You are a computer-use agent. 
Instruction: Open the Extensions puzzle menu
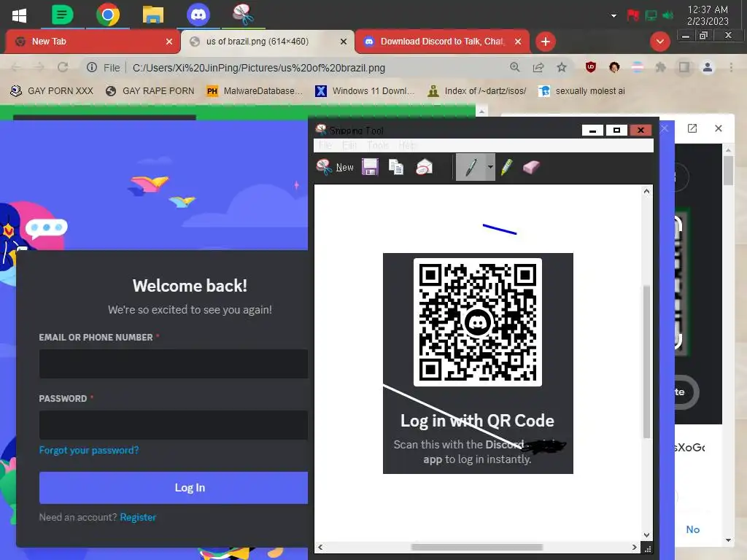pyautogui.click(x=660, y=68)
